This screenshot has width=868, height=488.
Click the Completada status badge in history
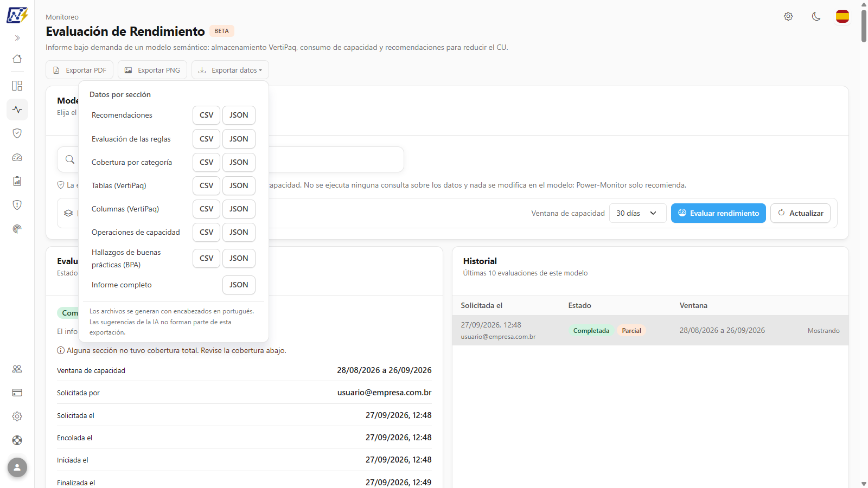click(x=591, y=331)
